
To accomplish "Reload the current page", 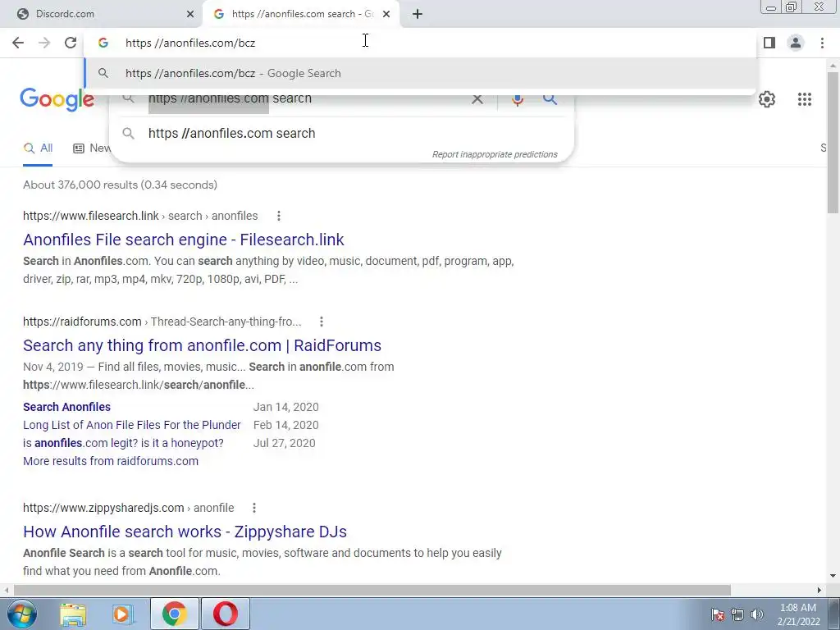I will click(x=71, y=43).
